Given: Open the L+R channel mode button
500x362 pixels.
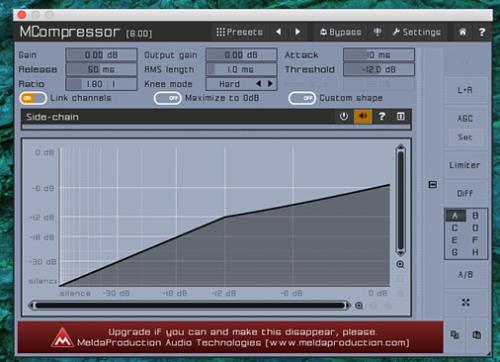Looking at the screenshot, I should (465, 90).
